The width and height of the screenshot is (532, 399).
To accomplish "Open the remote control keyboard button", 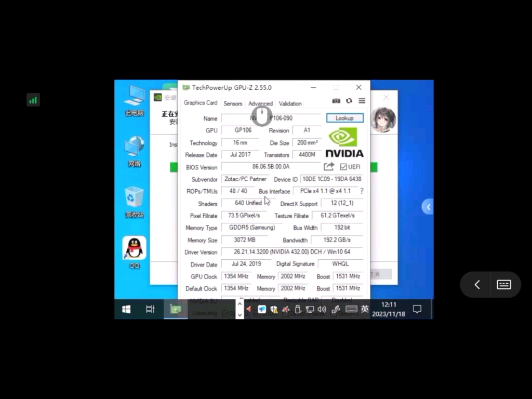I will [504, 284].
